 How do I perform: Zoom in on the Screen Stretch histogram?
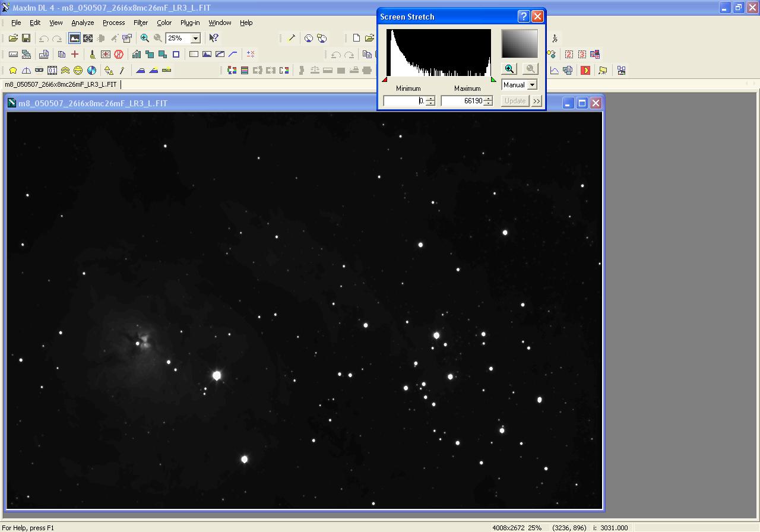pos(509,69)
